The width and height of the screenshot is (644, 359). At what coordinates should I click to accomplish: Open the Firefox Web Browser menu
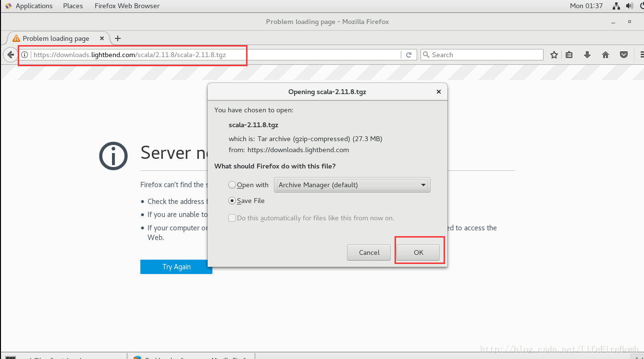pos(127,6)
